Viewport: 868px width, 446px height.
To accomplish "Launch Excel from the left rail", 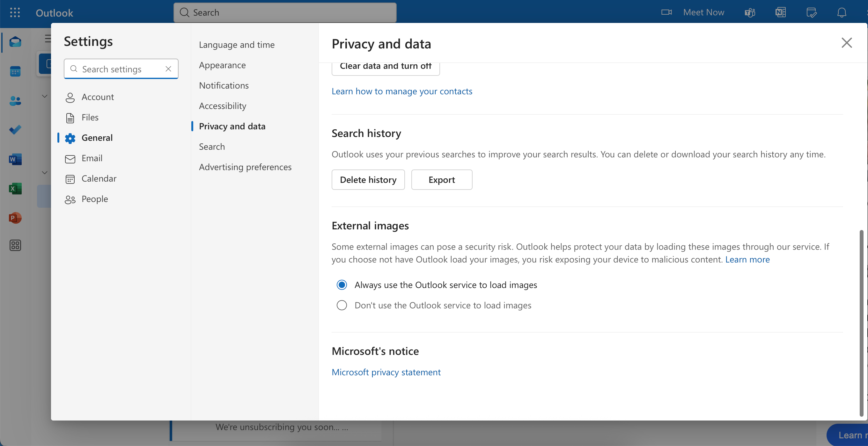I will 15,189.
